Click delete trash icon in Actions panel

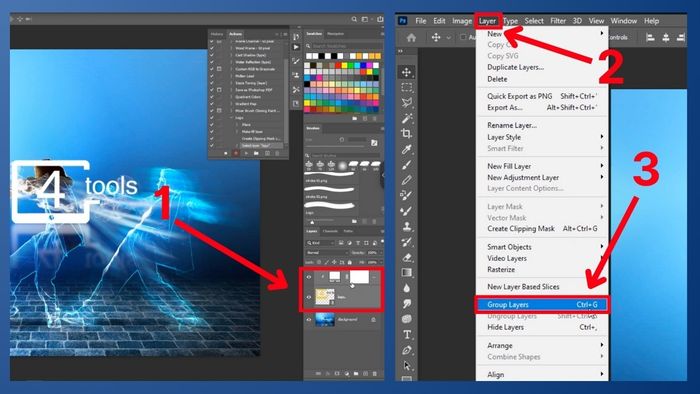277,153
